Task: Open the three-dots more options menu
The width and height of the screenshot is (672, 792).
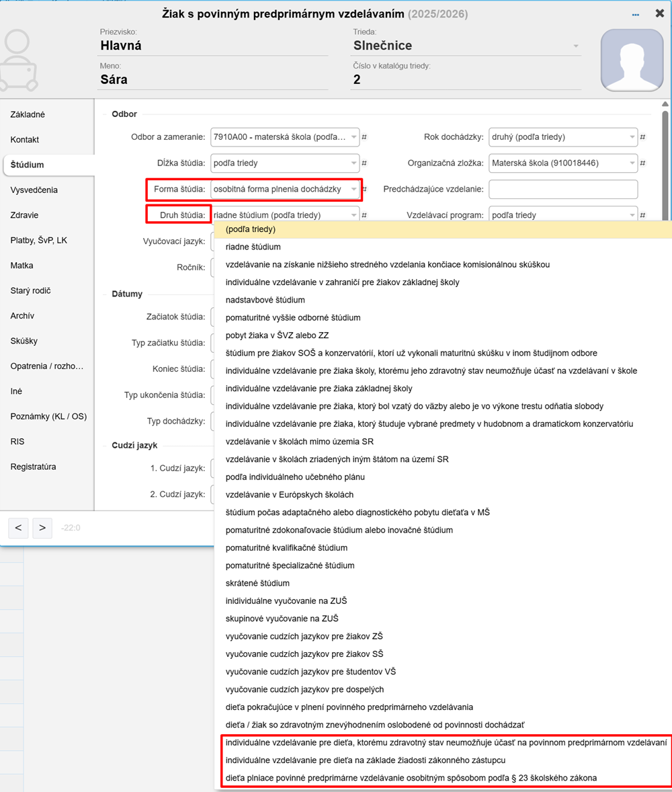Action: (x=635, y=15)
